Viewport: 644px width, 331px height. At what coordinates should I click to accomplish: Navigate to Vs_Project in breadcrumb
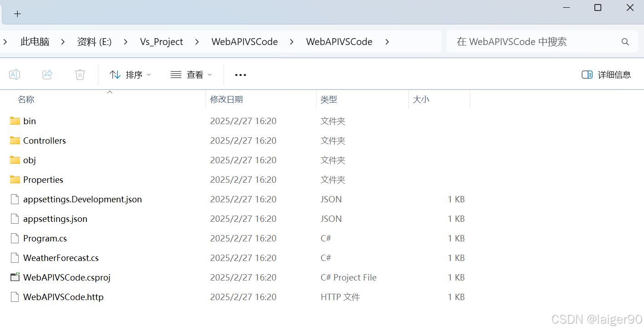[x=161, y=42]
